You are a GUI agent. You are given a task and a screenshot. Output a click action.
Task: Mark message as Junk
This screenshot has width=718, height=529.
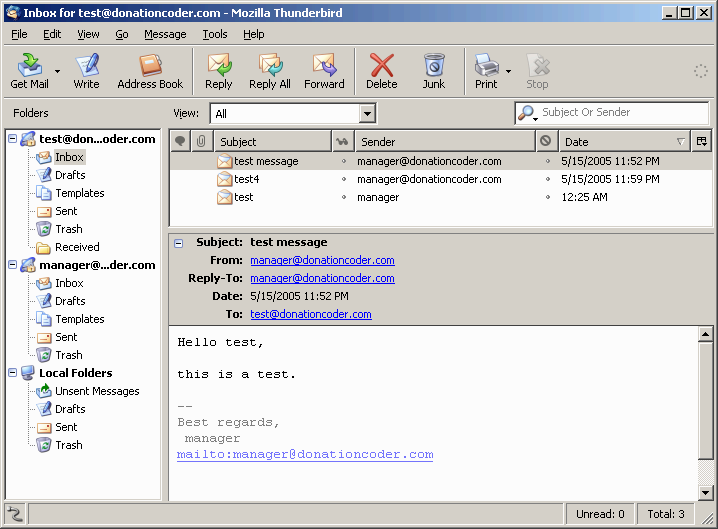pyautogui.click(x=434, y=71)
